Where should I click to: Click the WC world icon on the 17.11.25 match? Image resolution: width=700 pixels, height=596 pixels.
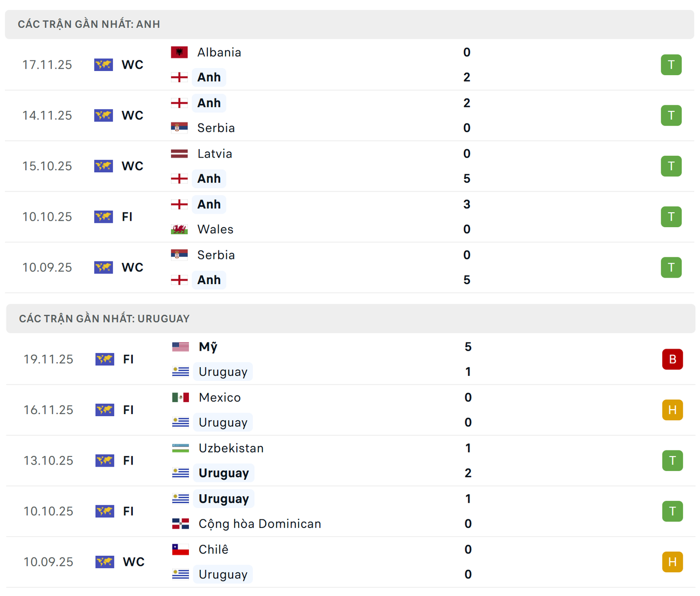point(103,64)
